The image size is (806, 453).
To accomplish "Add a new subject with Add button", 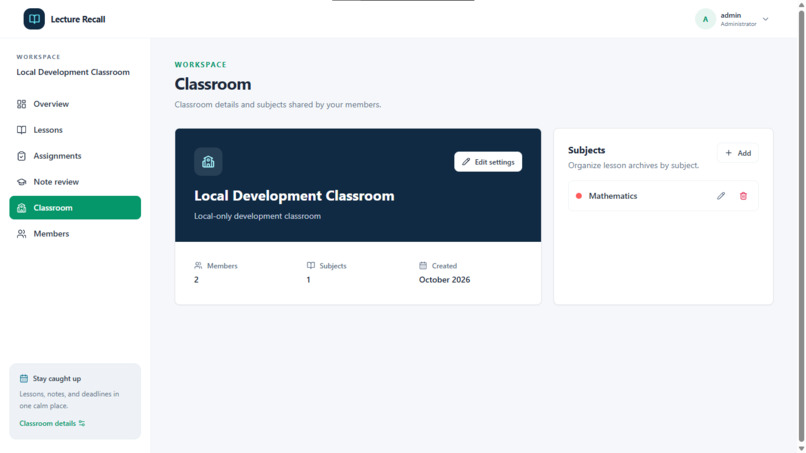I will coord(738,153).
